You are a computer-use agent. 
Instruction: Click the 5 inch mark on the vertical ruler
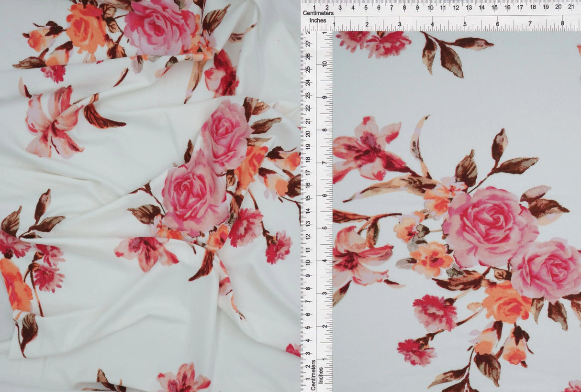tap(324, 228)
